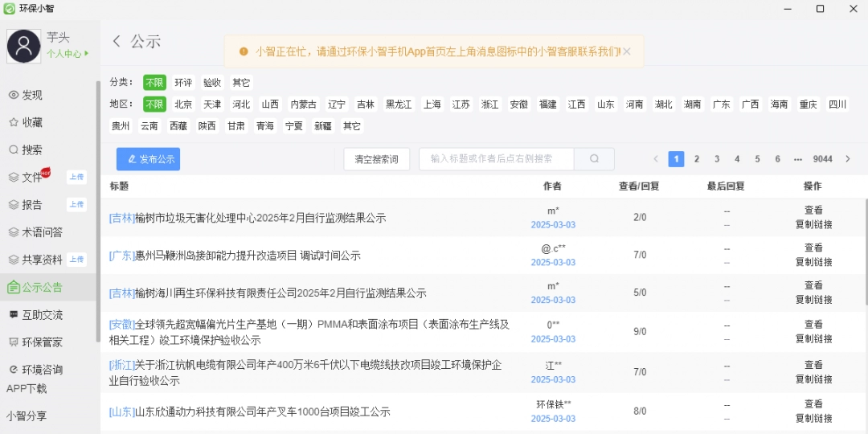Click the magnifier search icon button
The width and height of the screenshot is (868, 434).
tap(595, 159)
